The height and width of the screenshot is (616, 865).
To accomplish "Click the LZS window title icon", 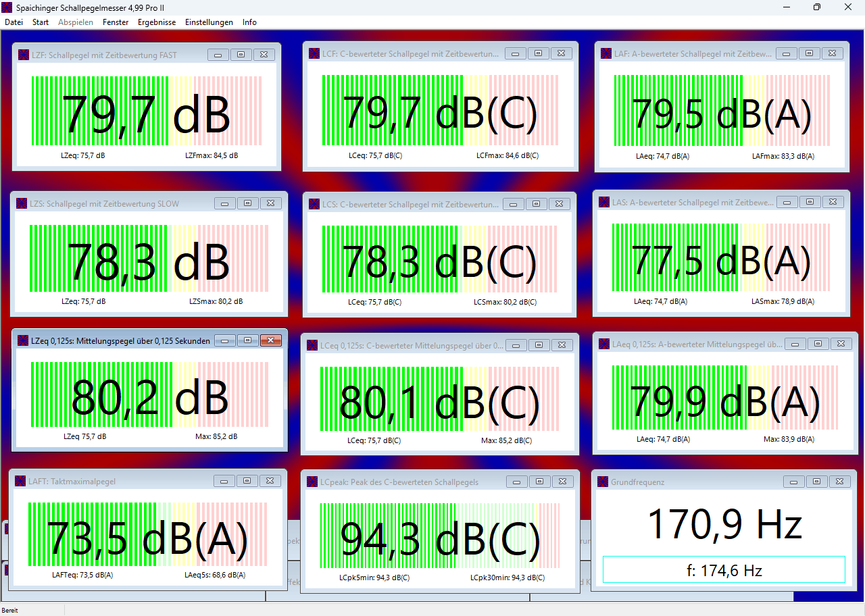I will tap(21, 203).
